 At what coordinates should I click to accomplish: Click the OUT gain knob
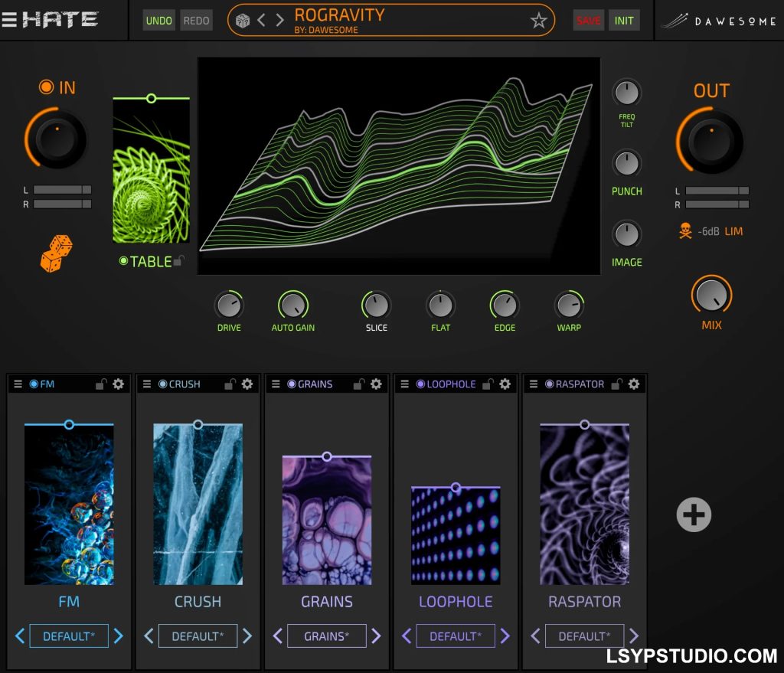pos(711,142)
